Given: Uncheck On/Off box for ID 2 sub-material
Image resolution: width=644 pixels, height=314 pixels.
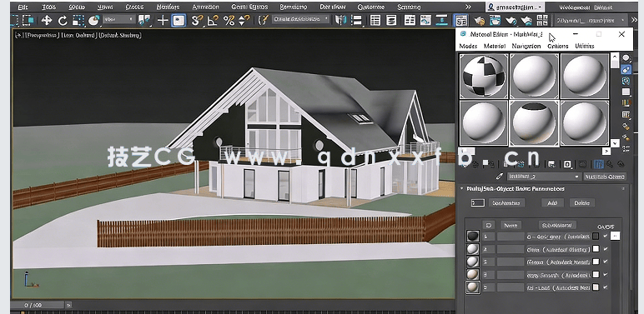Looking at the screenshot, I should [x=606, y=249].
